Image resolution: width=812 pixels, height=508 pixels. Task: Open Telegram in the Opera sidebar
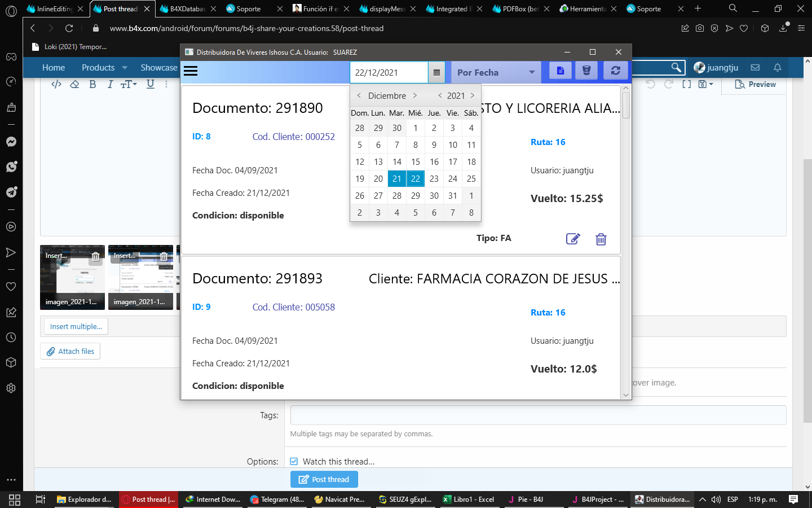click(11, 192)
